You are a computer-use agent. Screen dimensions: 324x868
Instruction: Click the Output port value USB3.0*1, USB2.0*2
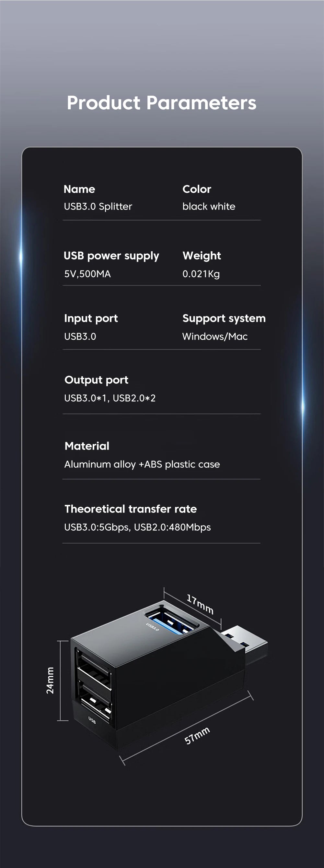coord(110,398)
